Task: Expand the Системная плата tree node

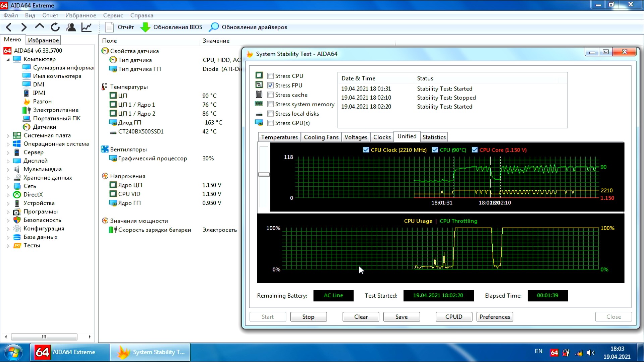Action: (x=8, y=136)
